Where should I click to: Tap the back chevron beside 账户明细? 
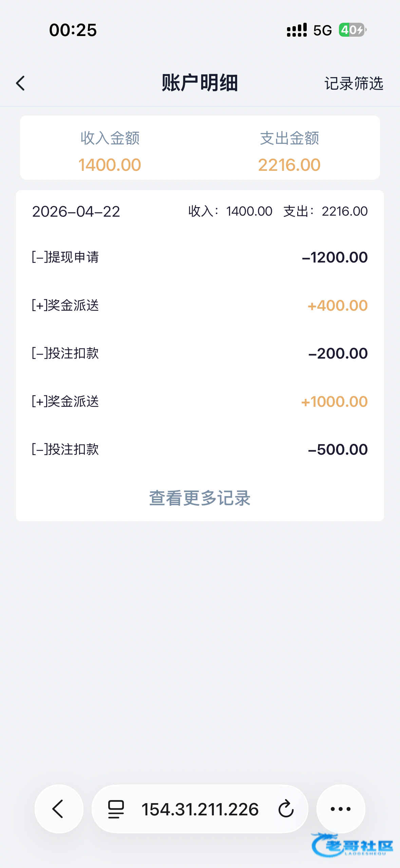20,83
